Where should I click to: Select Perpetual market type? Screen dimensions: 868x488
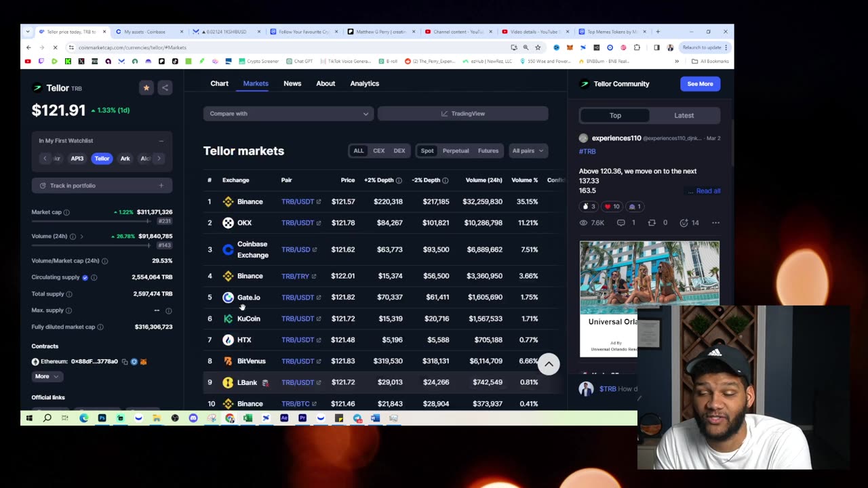[456, 150]
